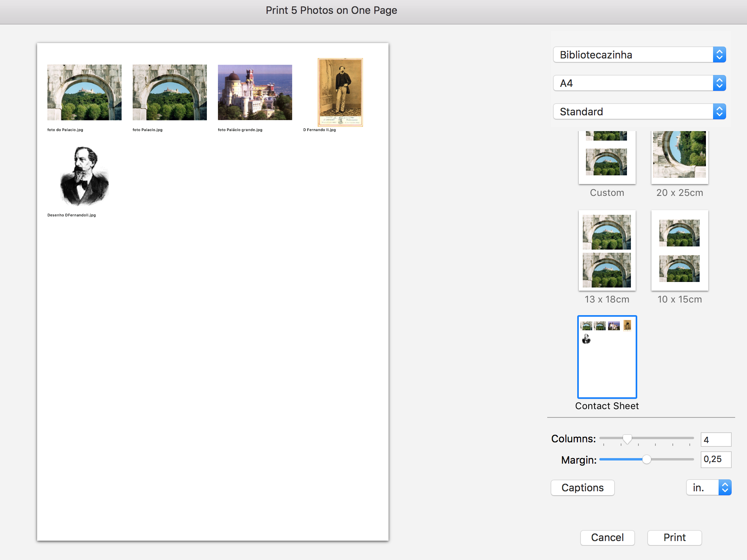
Task: Click the caption 'foto do Palacio.jpg'
Action: point(65,130)
